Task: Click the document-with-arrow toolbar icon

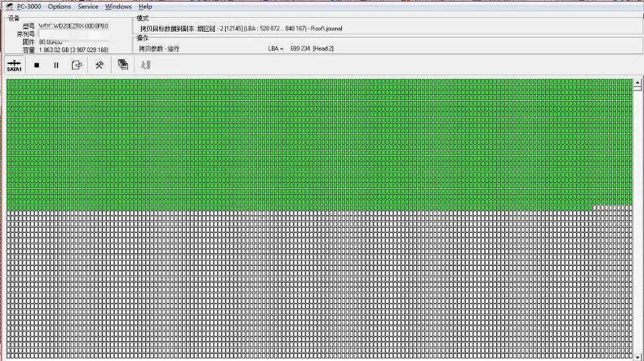Action: tap(77, 65)
